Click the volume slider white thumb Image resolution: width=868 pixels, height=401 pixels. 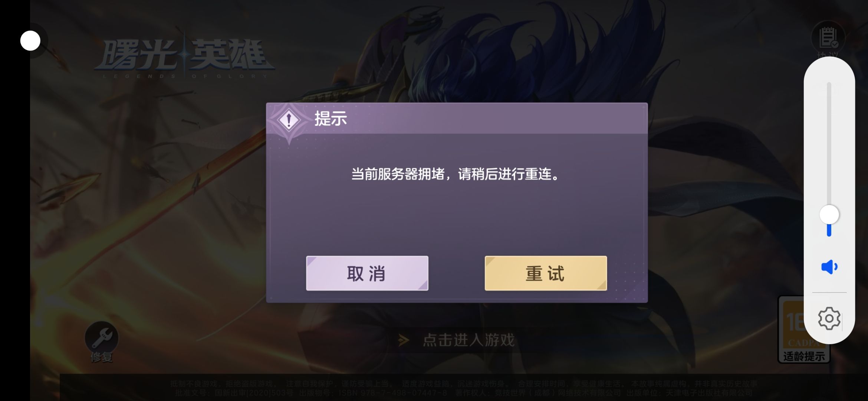(829, 215)
